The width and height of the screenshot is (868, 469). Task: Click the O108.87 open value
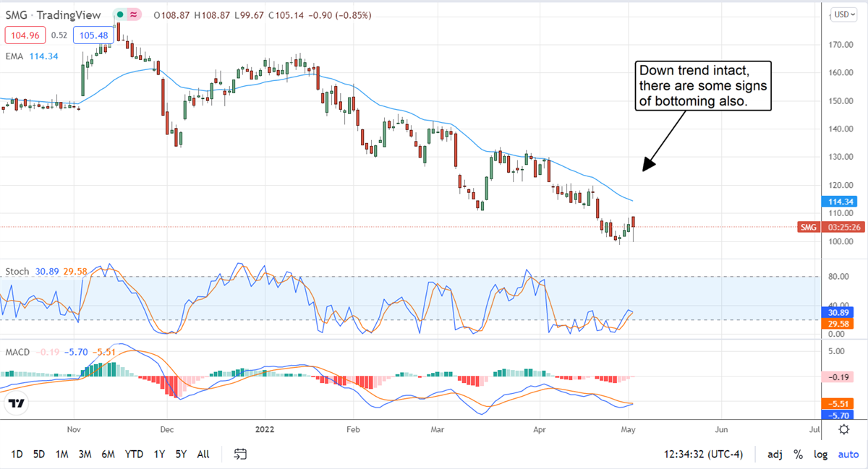173,14
